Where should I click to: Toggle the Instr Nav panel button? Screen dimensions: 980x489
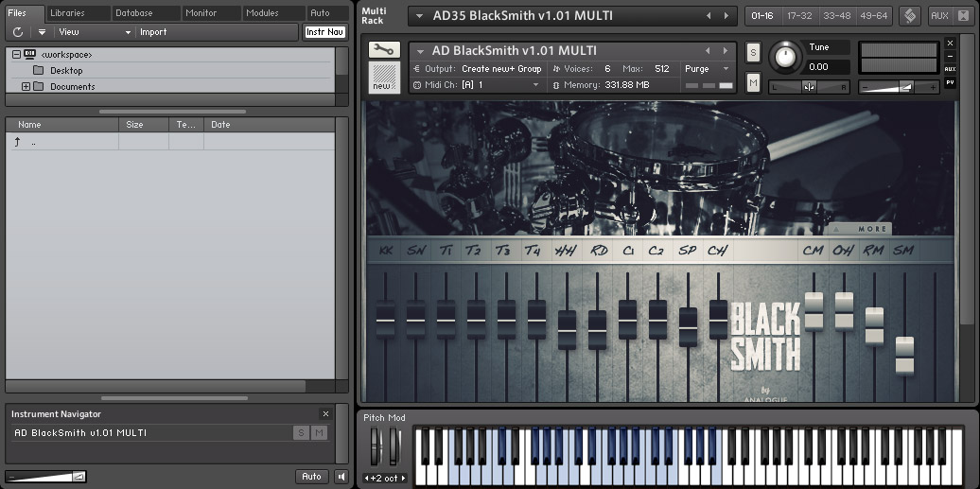pyautogui.click(x=324, y=32)
